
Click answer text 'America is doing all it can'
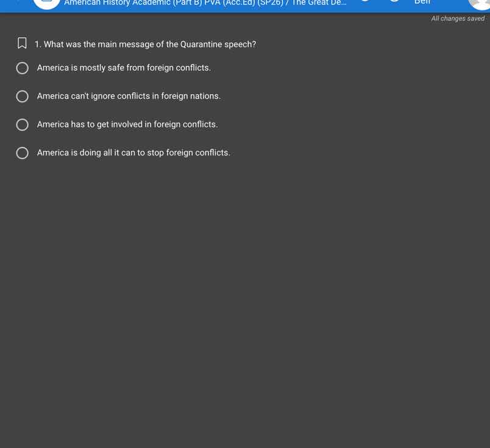pos(133,152)
